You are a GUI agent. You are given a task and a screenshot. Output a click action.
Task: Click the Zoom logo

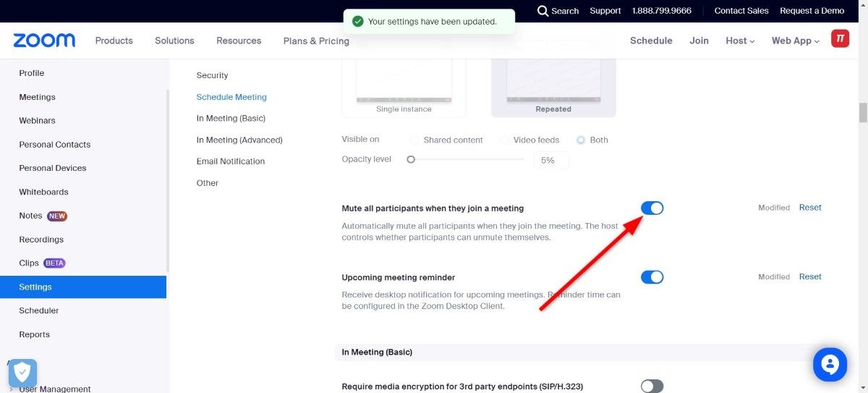pos(44,41)
